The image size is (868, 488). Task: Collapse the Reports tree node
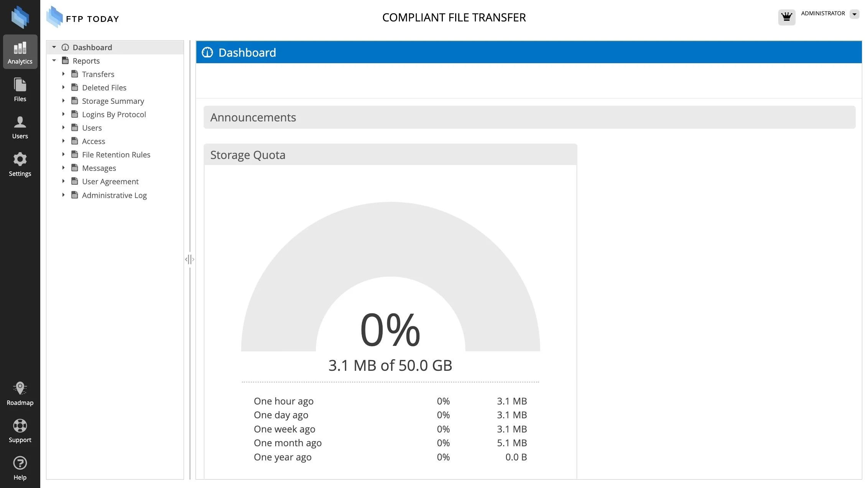click(x=54, y=61)
